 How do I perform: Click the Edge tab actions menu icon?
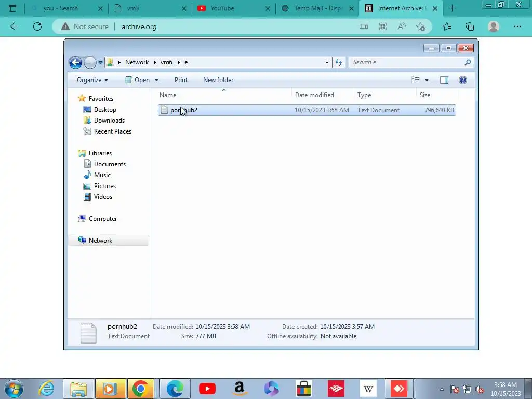pos(12,8)
